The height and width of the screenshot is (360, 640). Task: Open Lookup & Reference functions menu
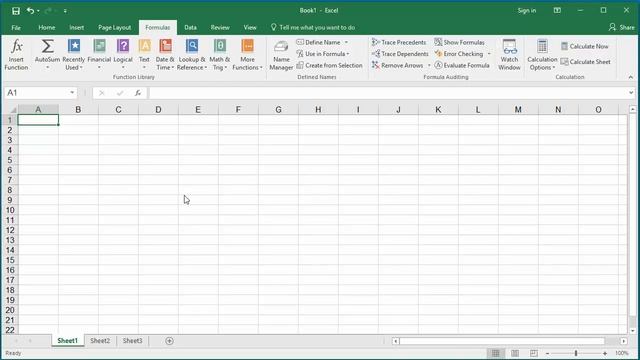[192, 54]
